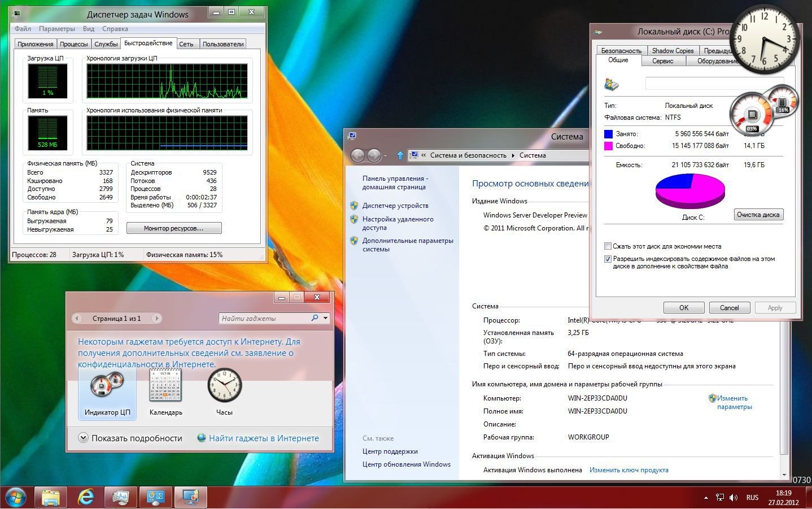Screen dimensions: 812x509
Task: Click blue Used space color swatch
Action: (608, 134)
